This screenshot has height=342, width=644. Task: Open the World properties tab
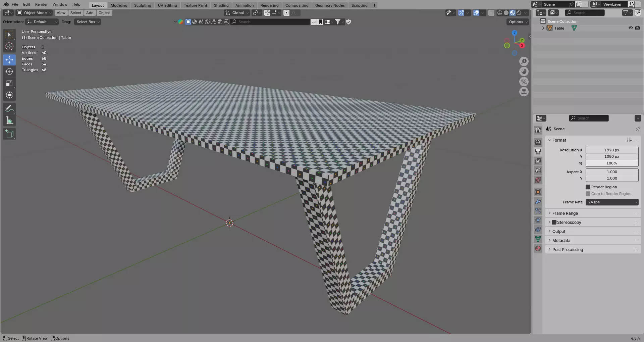click(x=538, y=180)
